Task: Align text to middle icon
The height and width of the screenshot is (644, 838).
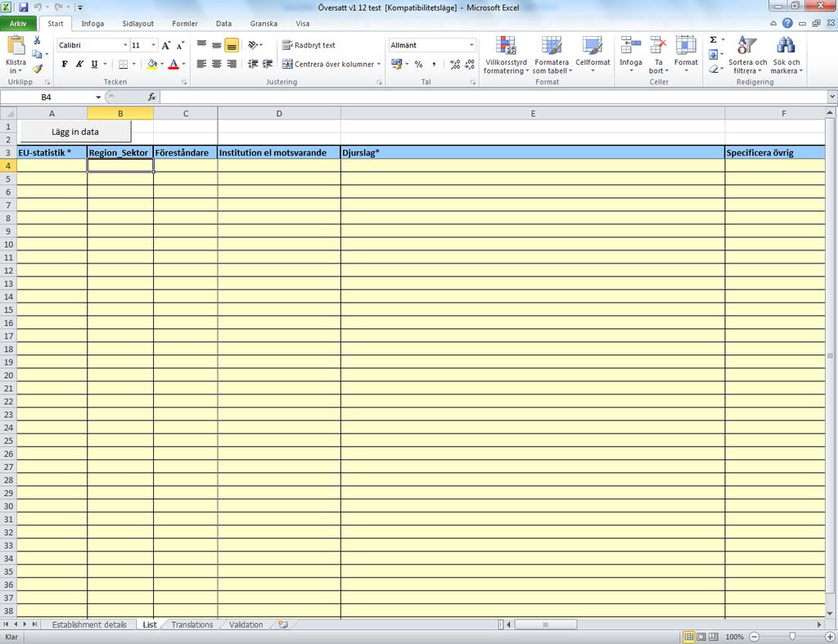Action: (x=216, y=46)
